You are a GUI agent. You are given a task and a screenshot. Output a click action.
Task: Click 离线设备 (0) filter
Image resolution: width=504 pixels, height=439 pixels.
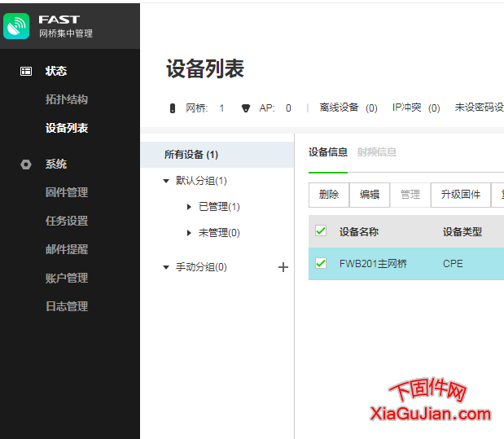click(x=348, y=108)
